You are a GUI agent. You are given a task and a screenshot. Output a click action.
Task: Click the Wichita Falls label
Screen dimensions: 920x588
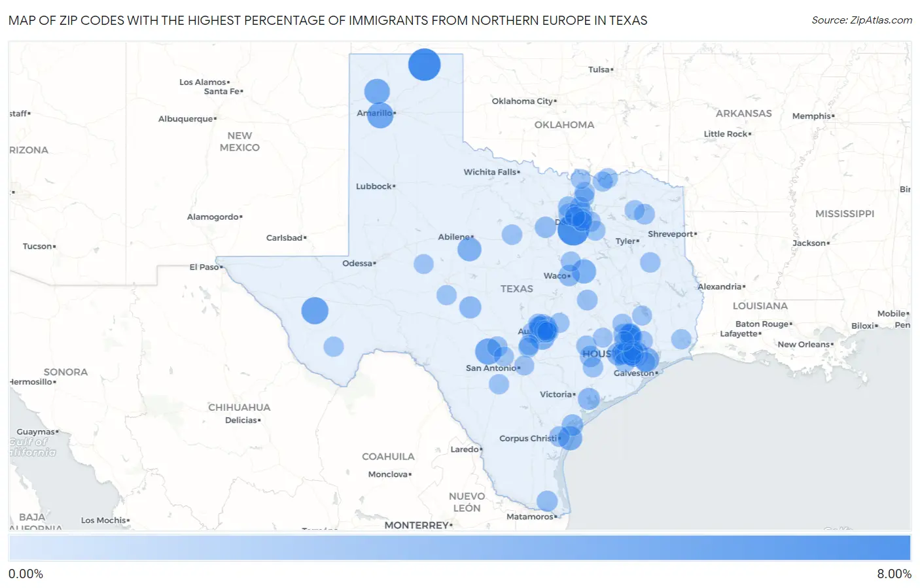click(x=490, y=172)
